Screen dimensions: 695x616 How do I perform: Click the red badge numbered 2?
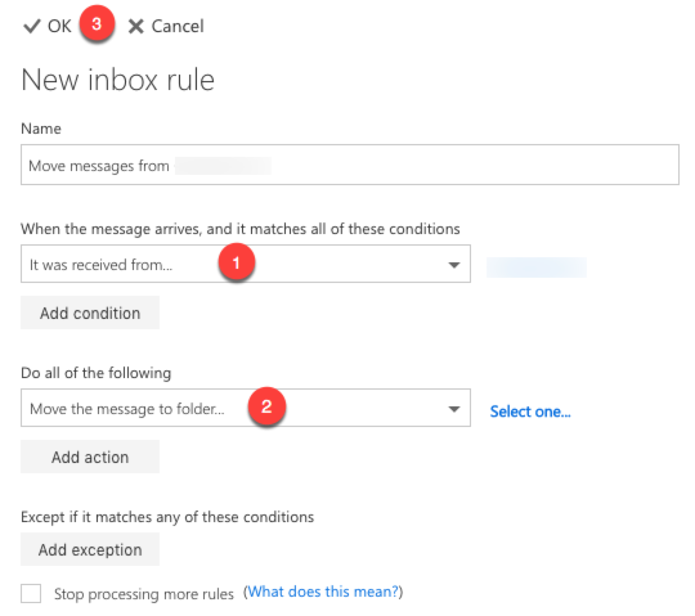point(266,408)
